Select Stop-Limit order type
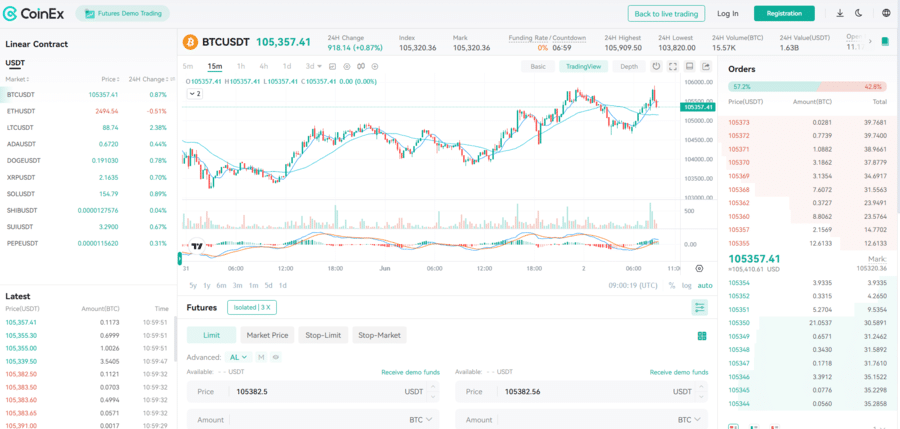The width and height of the screenshot is (900, 429). tap(323, 335)
